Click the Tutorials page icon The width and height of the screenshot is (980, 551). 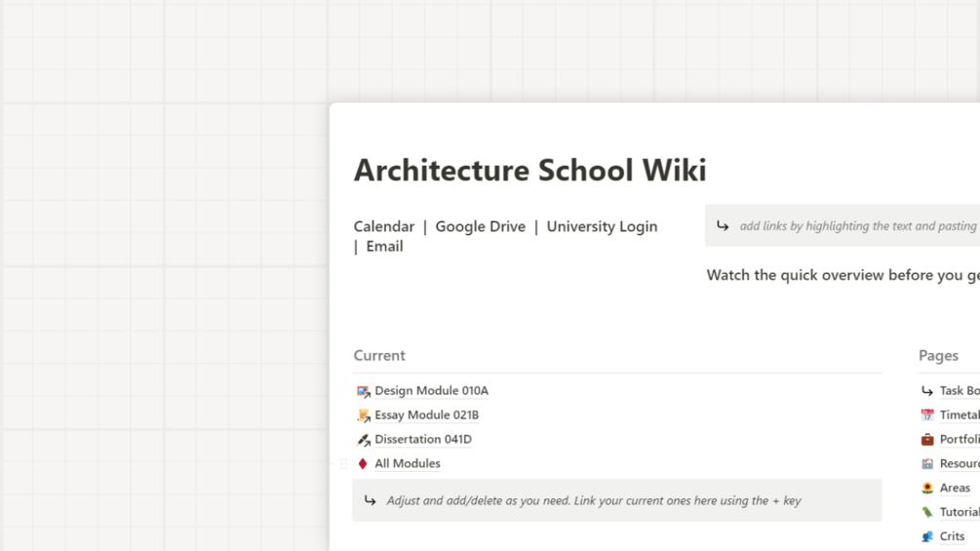pos(927,512)
